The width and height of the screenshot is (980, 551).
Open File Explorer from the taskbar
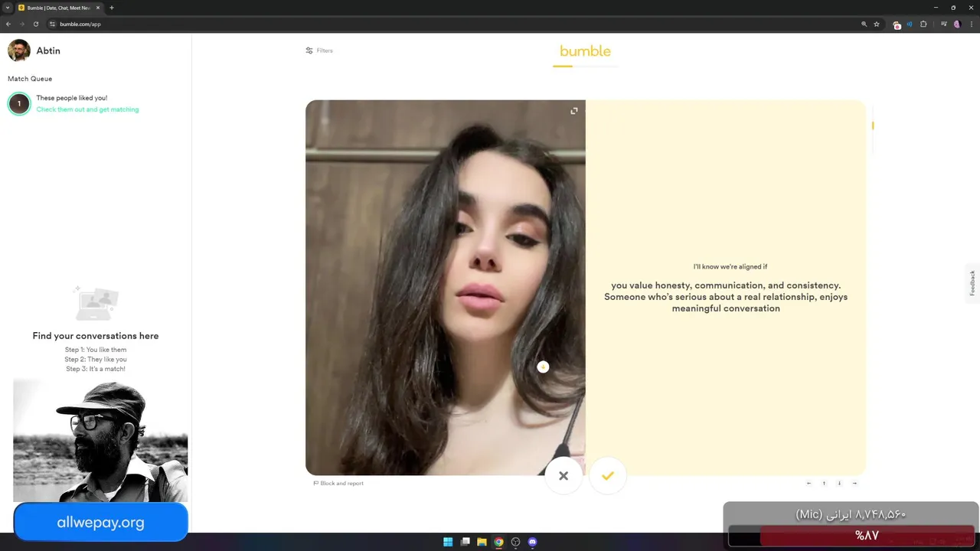click(x=482, y=542)
